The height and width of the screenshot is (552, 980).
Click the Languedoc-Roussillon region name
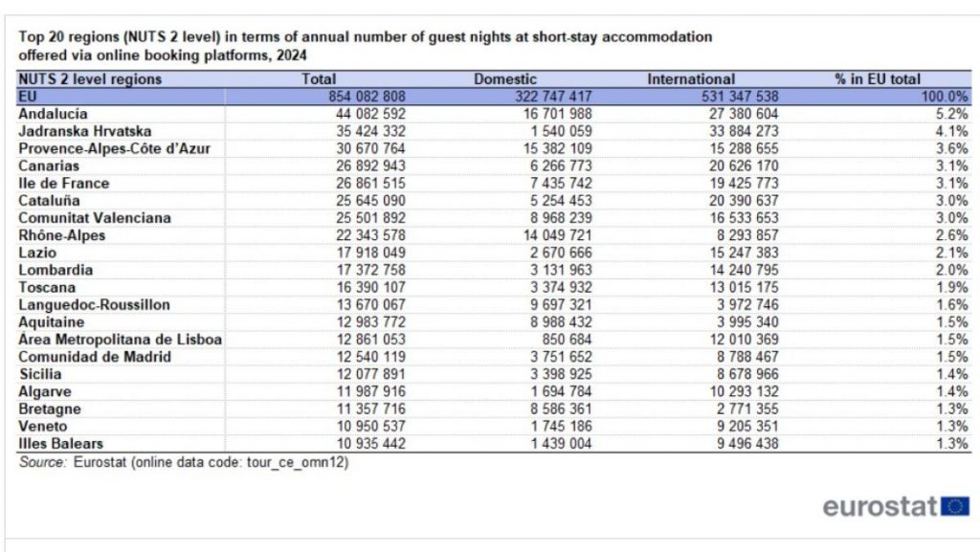point(94,305)
